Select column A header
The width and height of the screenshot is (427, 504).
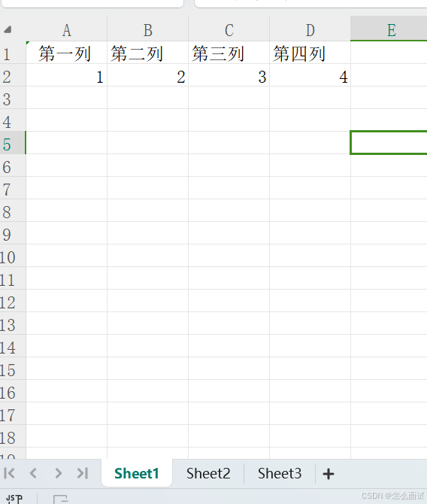66,30
